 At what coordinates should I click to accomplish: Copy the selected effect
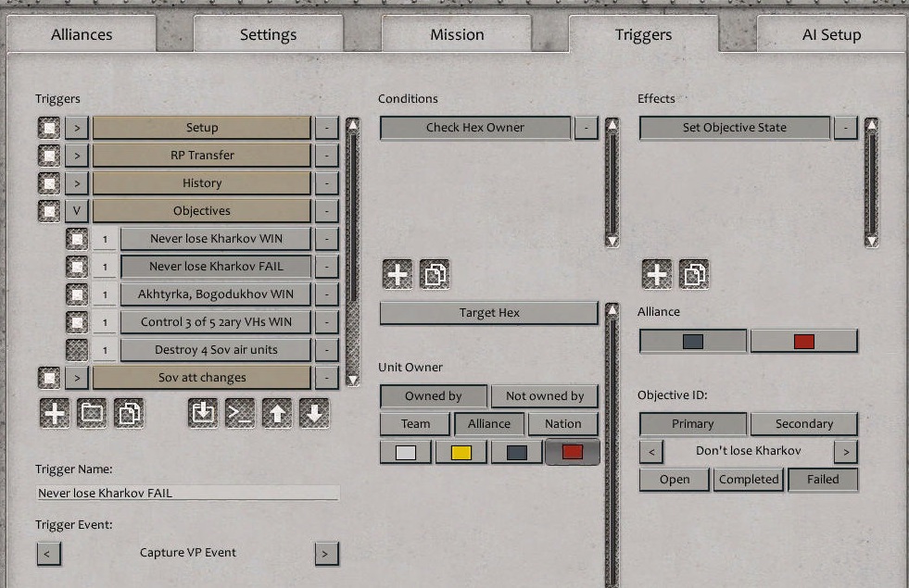coord(694,274)
